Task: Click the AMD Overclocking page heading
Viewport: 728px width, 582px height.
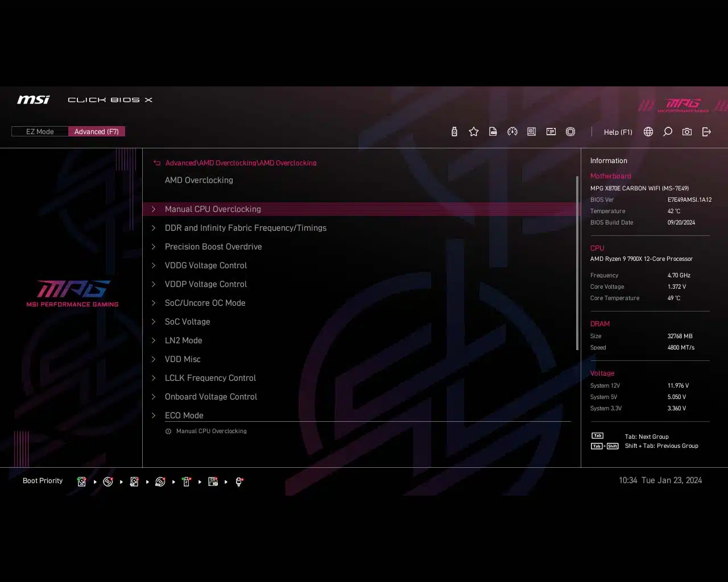Action: point(199,180)
